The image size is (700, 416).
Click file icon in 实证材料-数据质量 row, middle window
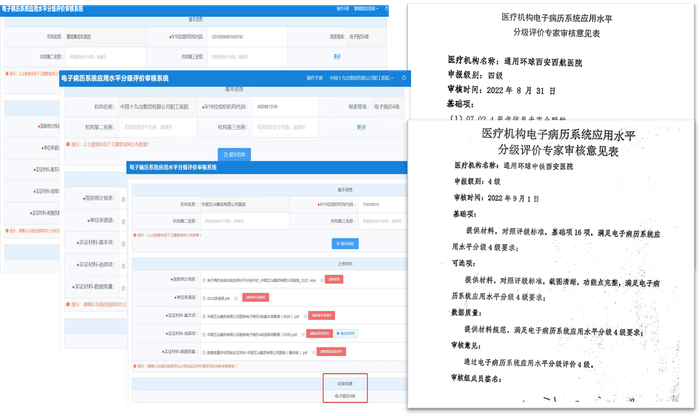pos(123,288)
